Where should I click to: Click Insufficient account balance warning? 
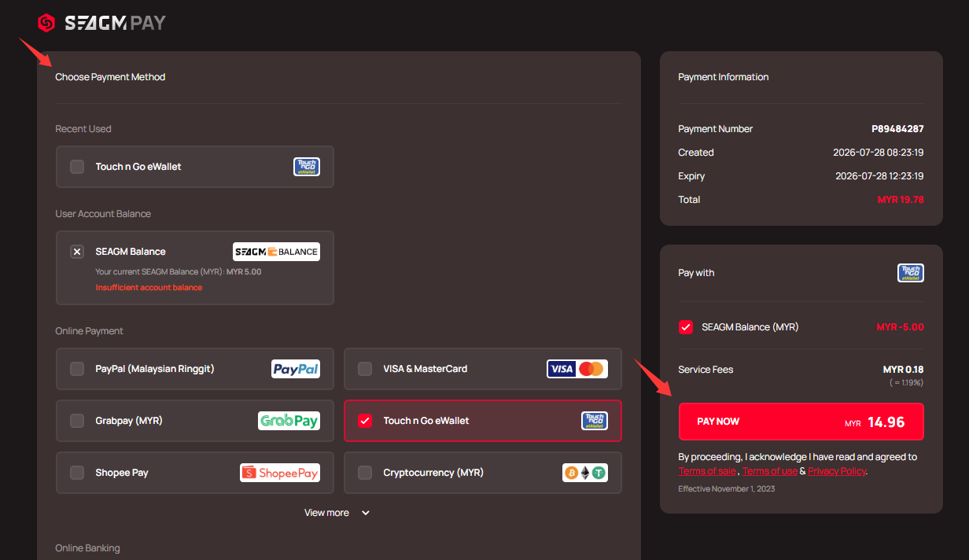pos(149,288)
